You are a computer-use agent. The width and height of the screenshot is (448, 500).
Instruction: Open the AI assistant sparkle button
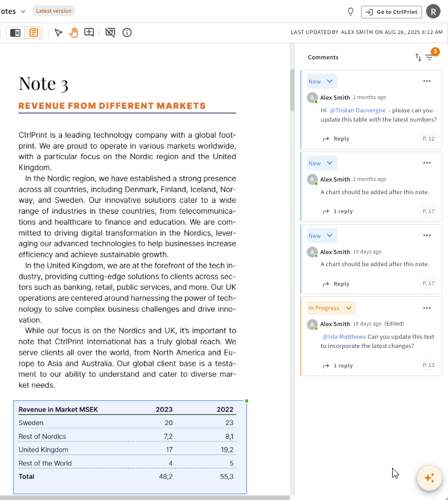[430, 478]
